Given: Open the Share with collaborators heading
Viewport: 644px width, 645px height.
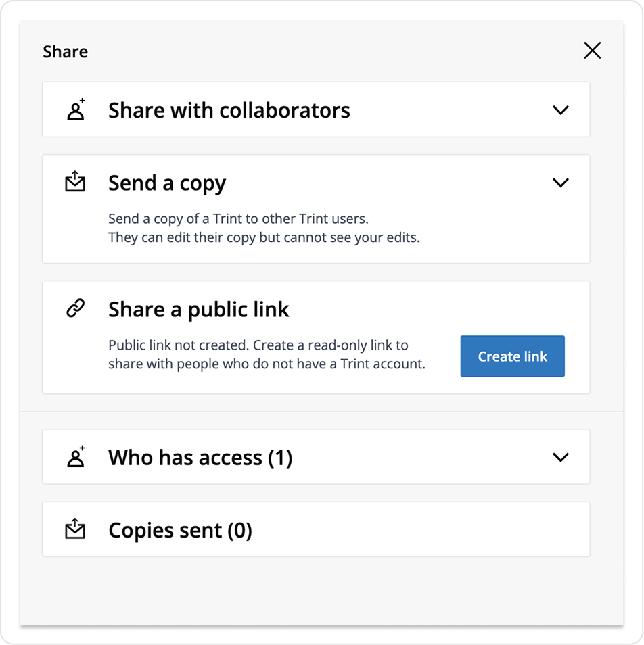Looking at the screenshot, I should 229,110.
